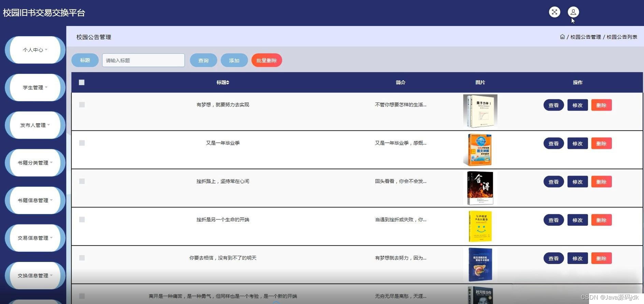Open the blue medical book cover thumbnail
This screenshot has width=644, height=304.
point(480,264)
